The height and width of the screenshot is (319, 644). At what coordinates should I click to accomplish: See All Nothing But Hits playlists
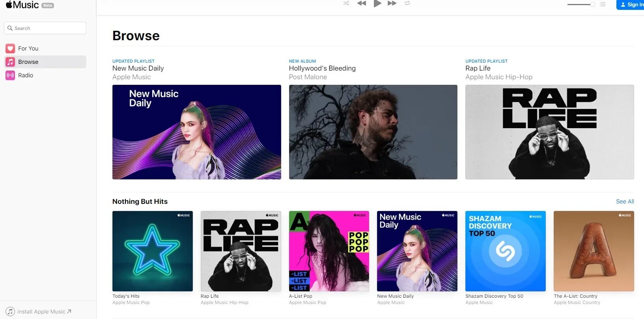pos(625,201)
